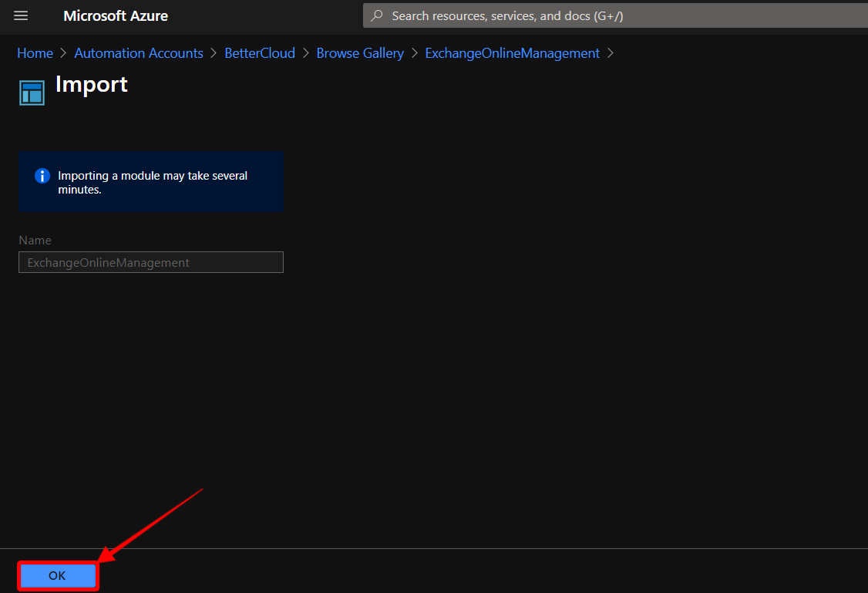Open Automation Accounts from the breadcrumb
Viewport: 868px width, 593px height.
click(x=138, y=52)
